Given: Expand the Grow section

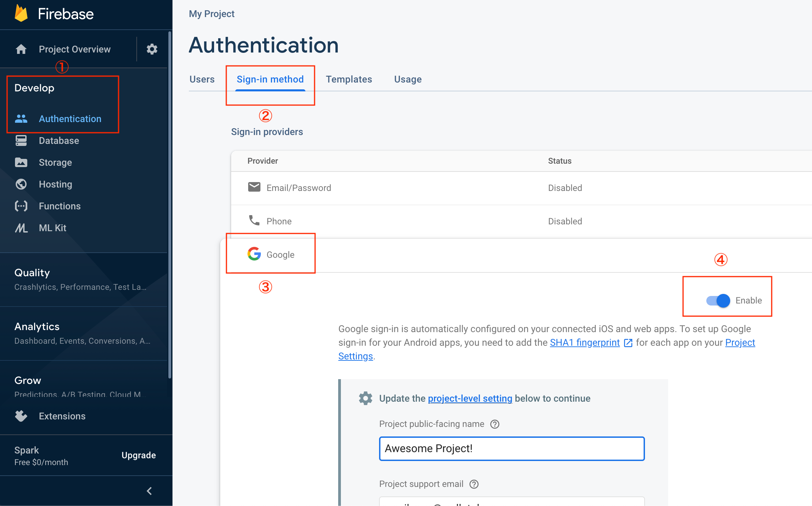Looking at the screenshot, I should (84, 386).
